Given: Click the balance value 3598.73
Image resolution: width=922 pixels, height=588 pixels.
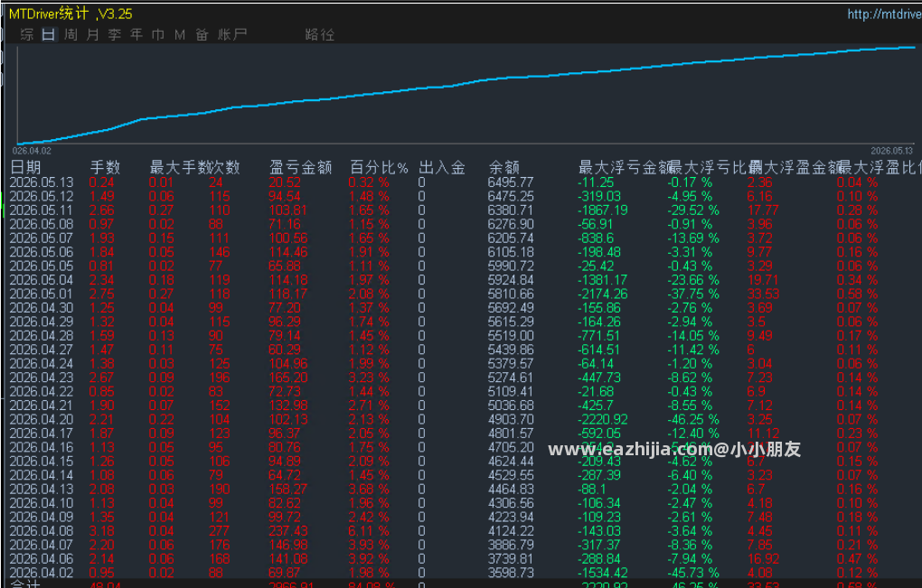Looking at the screenshot, I should point(511,573).
